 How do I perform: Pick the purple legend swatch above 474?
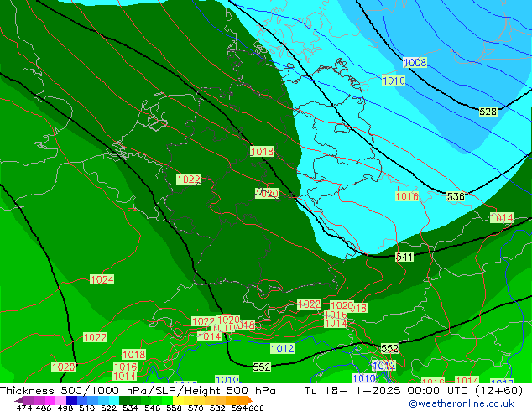click(29, 400)
